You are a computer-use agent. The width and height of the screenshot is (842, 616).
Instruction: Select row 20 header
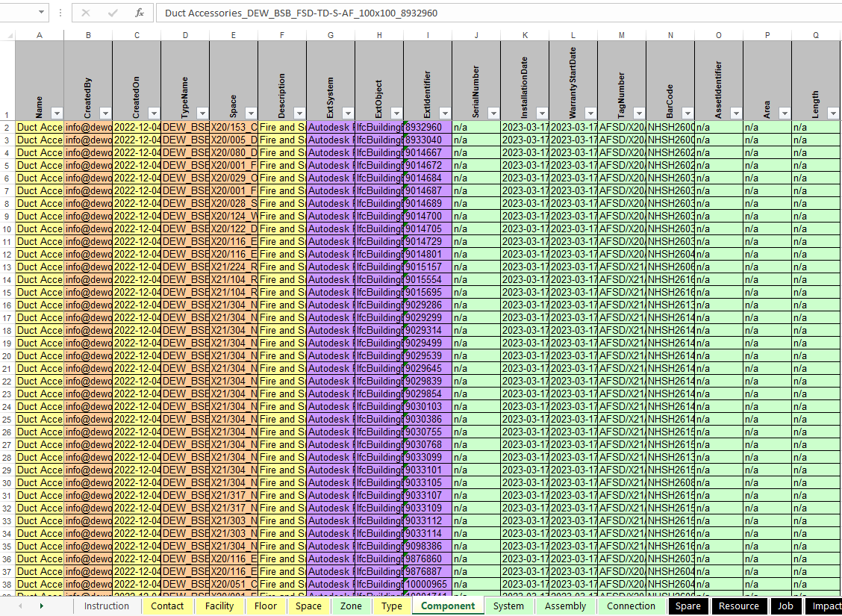[x=7, y=355]
